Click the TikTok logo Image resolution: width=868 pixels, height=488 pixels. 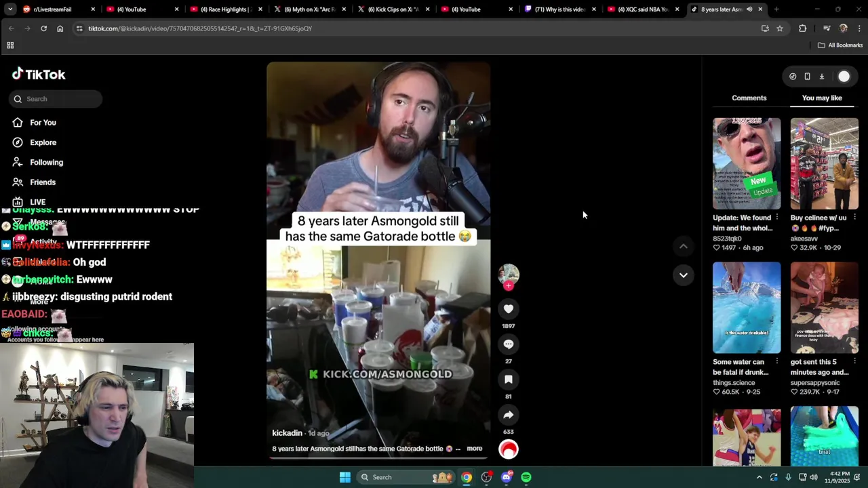(39, 75)
